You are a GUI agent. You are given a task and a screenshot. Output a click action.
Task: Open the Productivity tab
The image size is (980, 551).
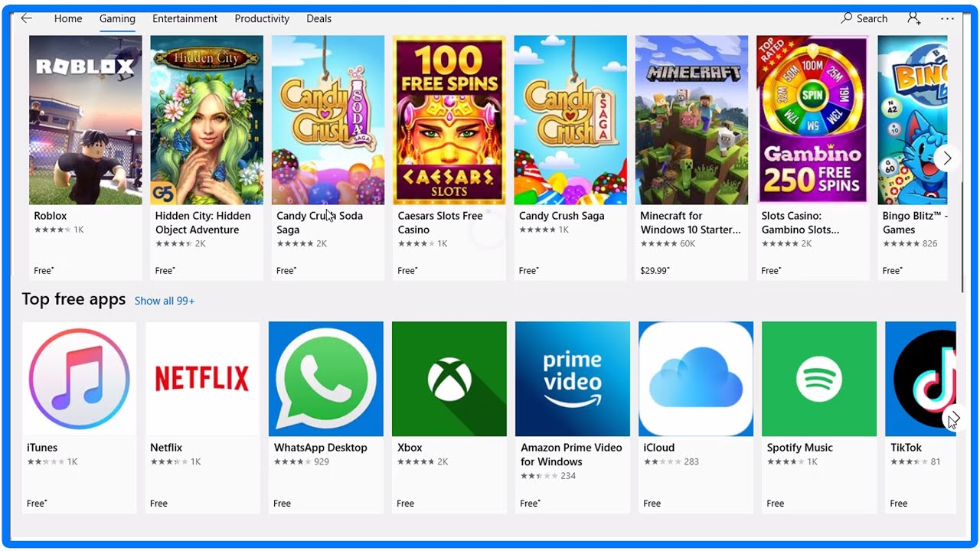262,18
